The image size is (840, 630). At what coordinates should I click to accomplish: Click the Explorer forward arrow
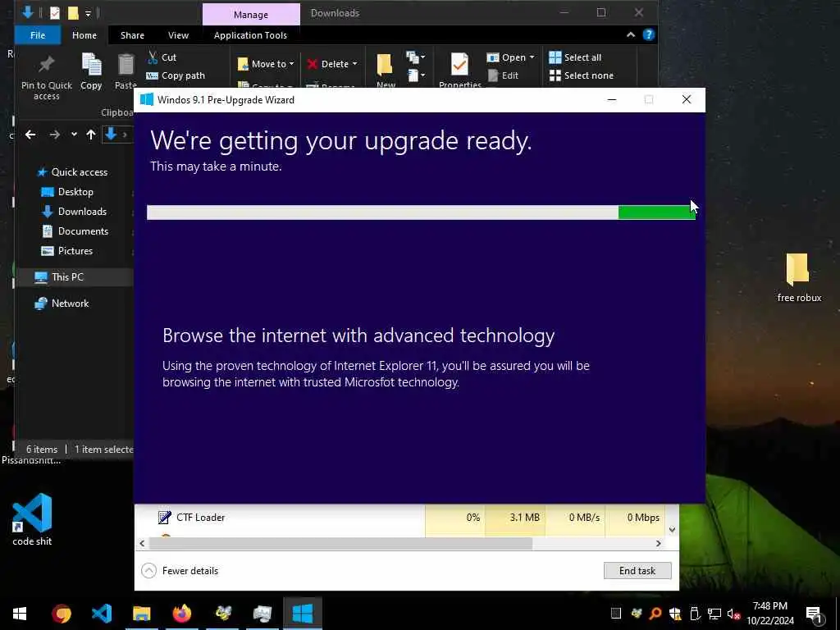coord(55,135)
